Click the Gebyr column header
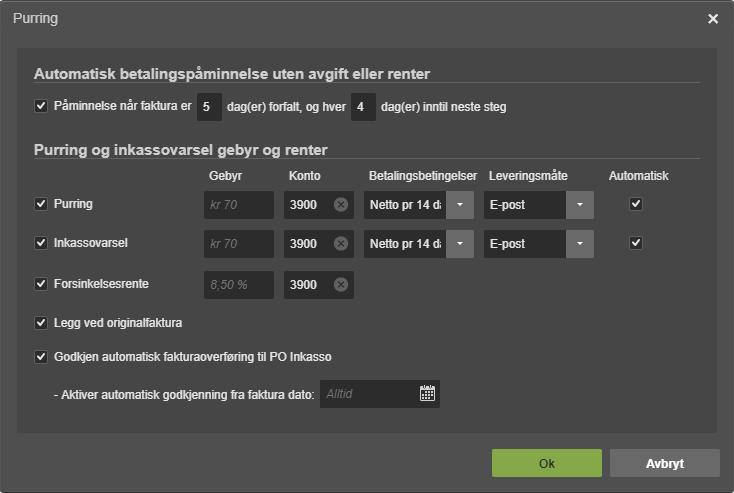The height and width of the screenshot is (493, 734). click(x=225, y=176)
